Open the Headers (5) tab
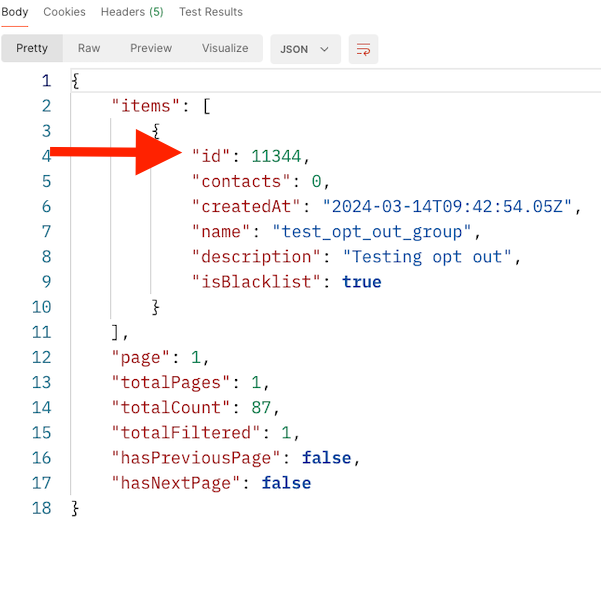Screen dimensions: 601x590 pyautogui.click(x=132, y=12)
